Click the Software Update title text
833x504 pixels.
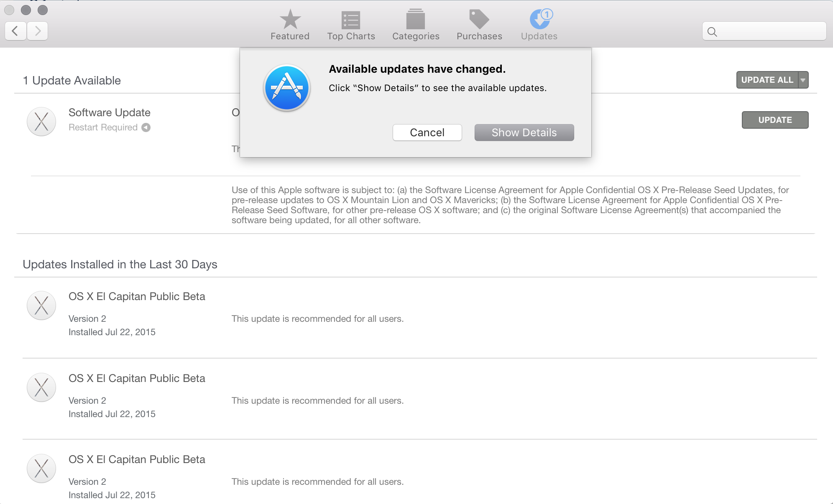click(110, 112)
